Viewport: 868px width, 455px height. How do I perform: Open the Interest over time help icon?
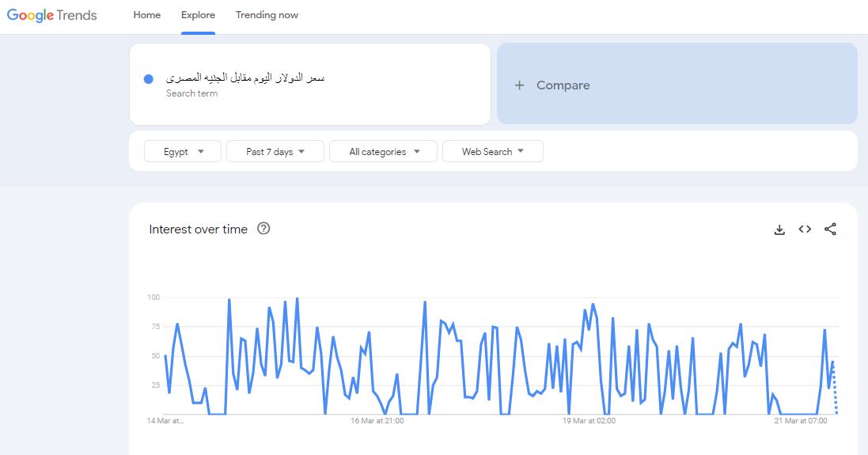[x=264, y=229]
